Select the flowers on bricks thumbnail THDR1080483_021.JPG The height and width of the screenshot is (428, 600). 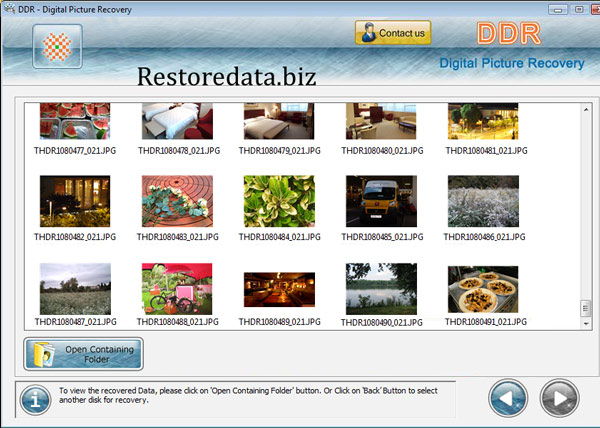coord(177,201)
